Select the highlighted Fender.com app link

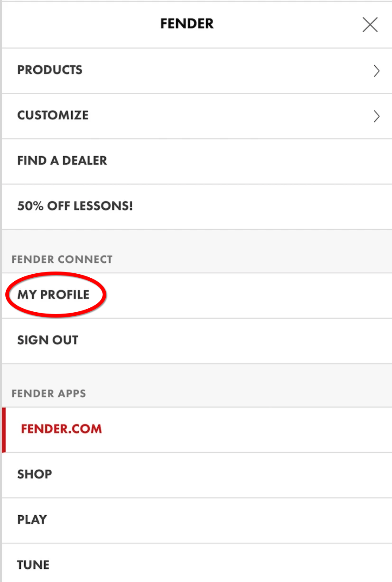click(61, 429)
